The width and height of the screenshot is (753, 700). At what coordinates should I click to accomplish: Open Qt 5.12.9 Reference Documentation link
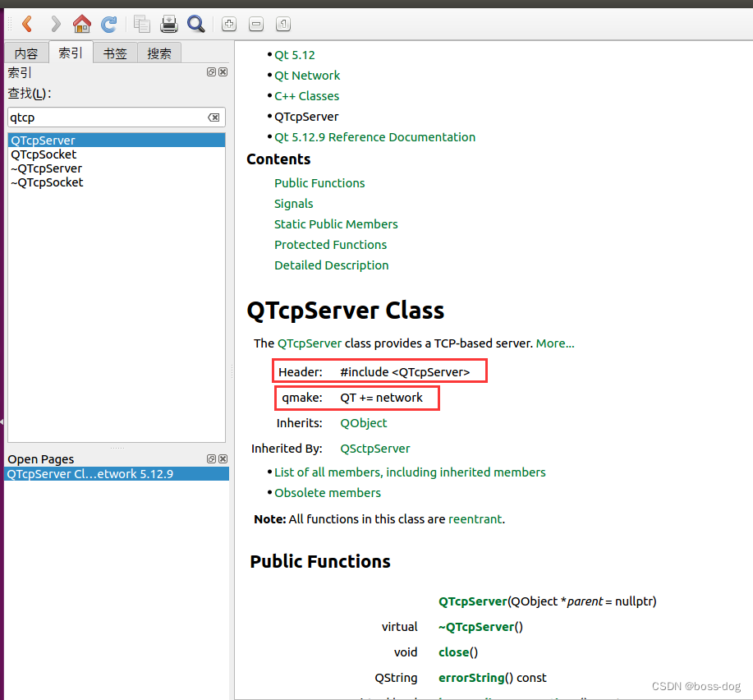point(374,137)
